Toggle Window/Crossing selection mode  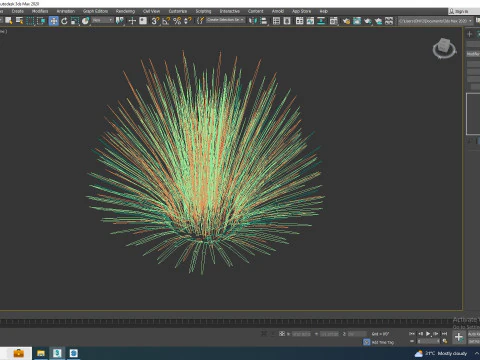[41, 21]
